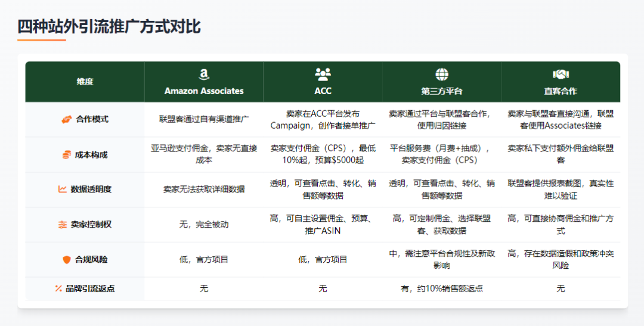
Task: Click the globe icon above 第三方平台
Action: 442,74
